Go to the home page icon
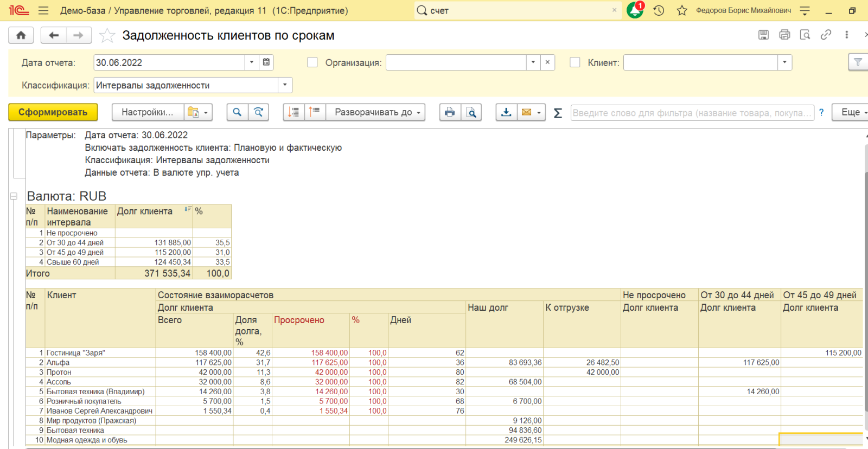Screen dimensions: 868x449 pos(21,35)
